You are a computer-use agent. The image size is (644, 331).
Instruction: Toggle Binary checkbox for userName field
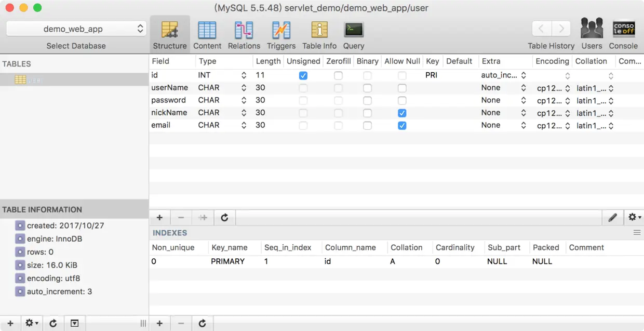(367, 88)
